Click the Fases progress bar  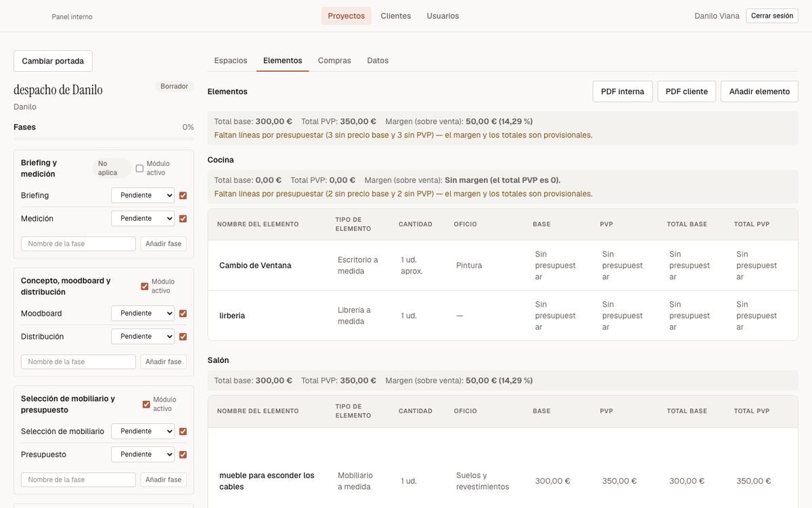(x=104, y=139)
